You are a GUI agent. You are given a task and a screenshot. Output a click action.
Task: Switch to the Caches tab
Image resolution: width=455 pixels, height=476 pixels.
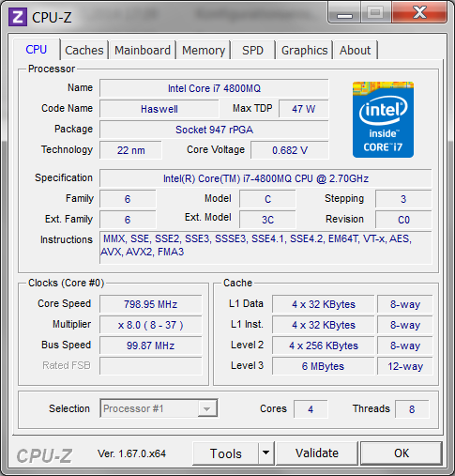click(x=84, y=50)
